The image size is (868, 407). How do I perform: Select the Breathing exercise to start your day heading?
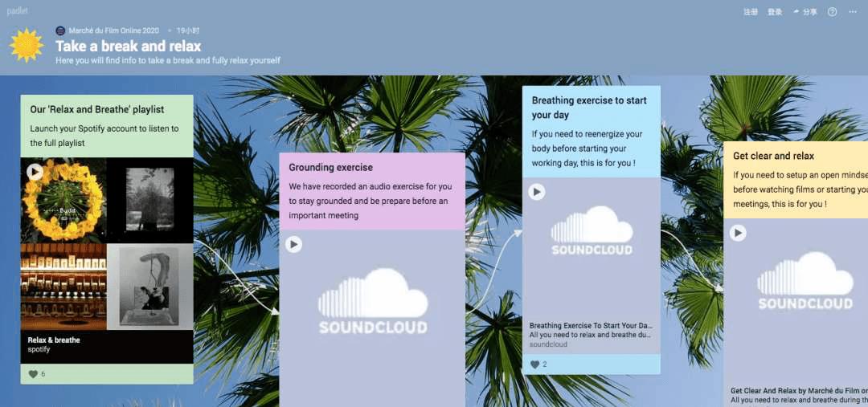(x=589, y=108)
